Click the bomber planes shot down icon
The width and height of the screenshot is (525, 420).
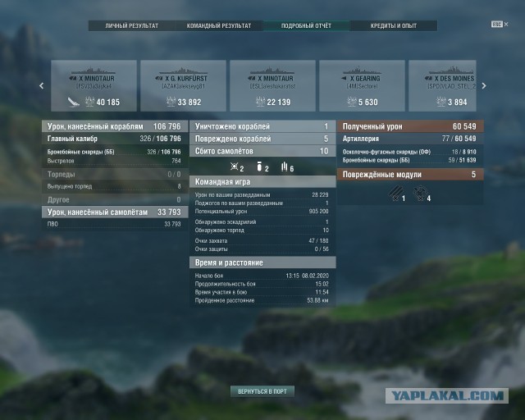pos(259,167)
